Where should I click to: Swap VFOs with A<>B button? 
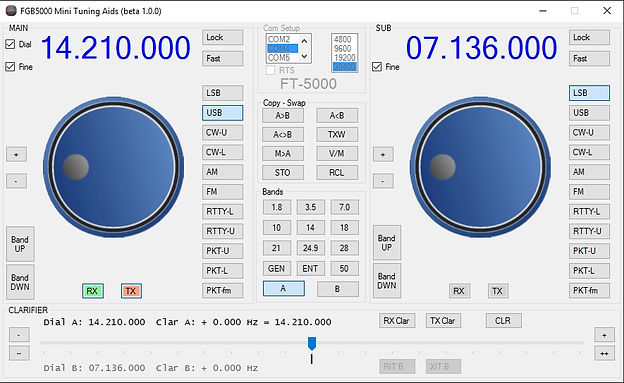tap(283, 135)
